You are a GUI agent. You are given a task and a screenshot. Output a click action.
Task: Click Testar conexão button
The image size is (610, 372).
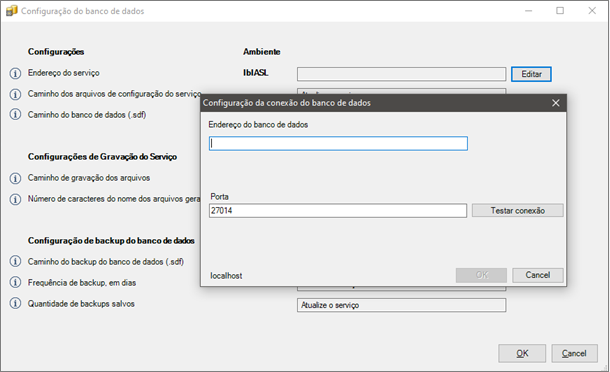(x=517, y=211)
